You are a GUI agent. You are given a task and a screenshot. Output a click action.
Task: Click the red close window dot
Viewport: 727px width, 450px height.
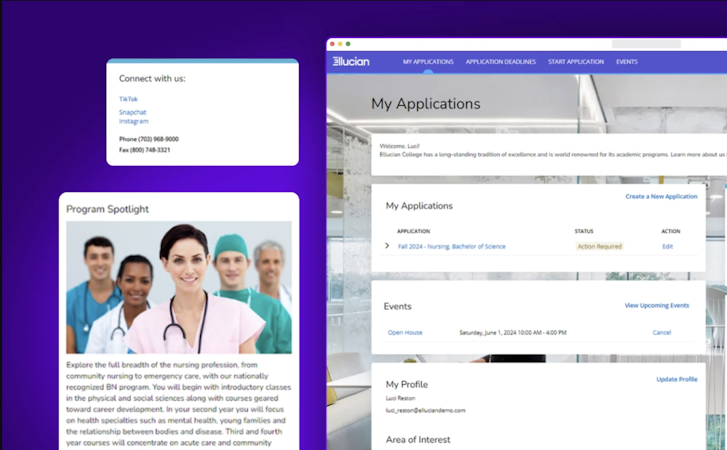(332, 44)
